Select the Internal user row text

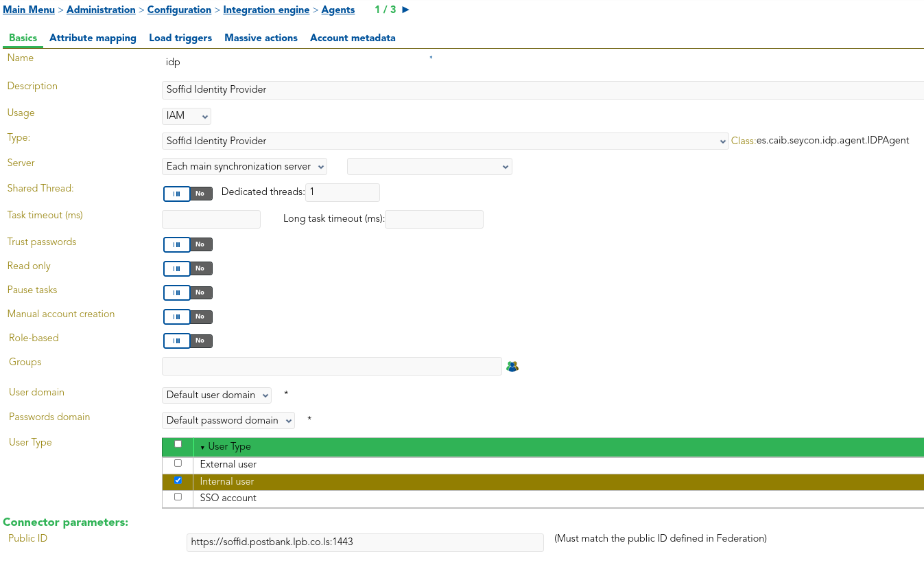227,482
